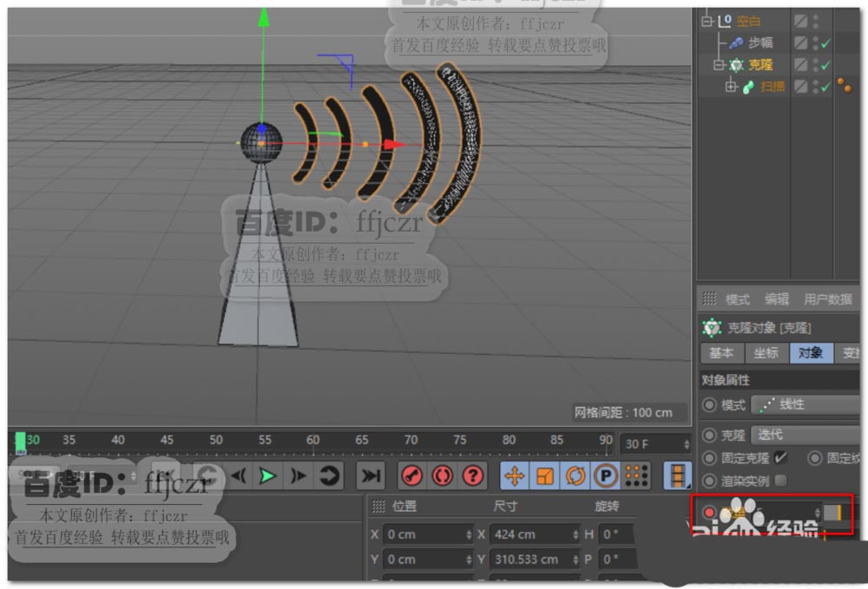Expand the 扫描 sweep object
868x589 pixels.
tap(731, 86)
